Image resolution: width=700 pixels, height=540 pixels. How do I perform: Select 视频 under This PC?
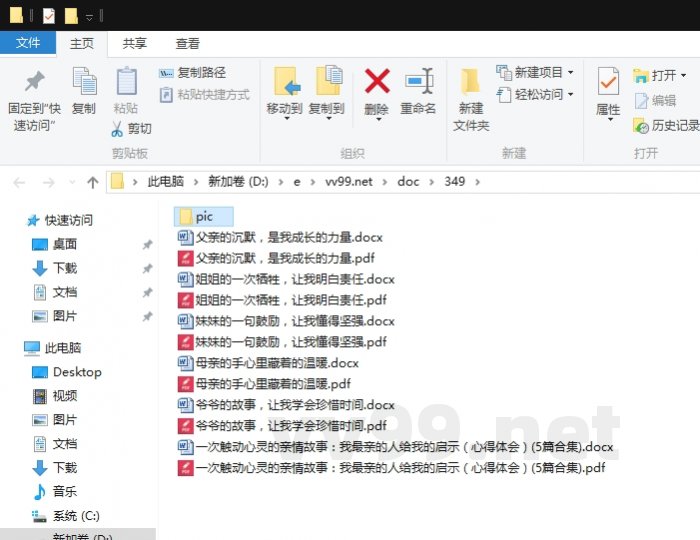[55, 396]
